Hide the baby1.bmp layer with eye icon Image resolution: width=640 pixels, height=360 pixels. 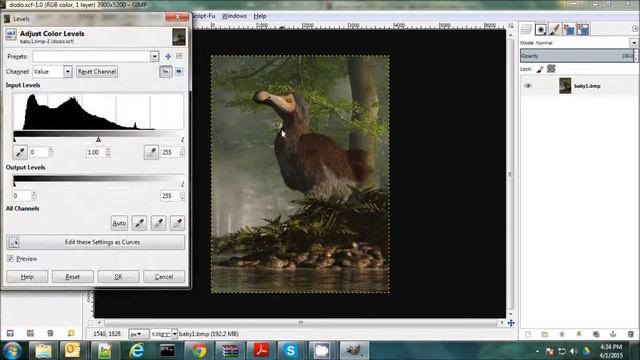[x=528, y=86]
